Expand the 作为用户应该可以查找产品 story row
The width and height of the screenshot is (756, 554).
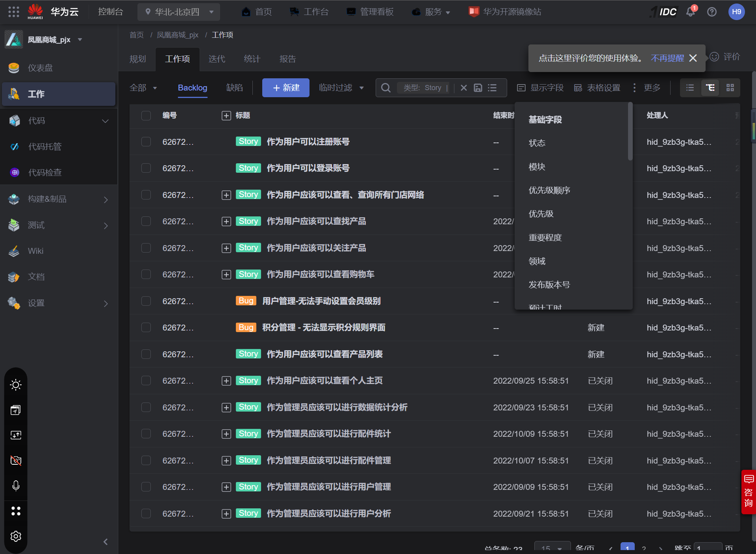click(x=226, y=222)
